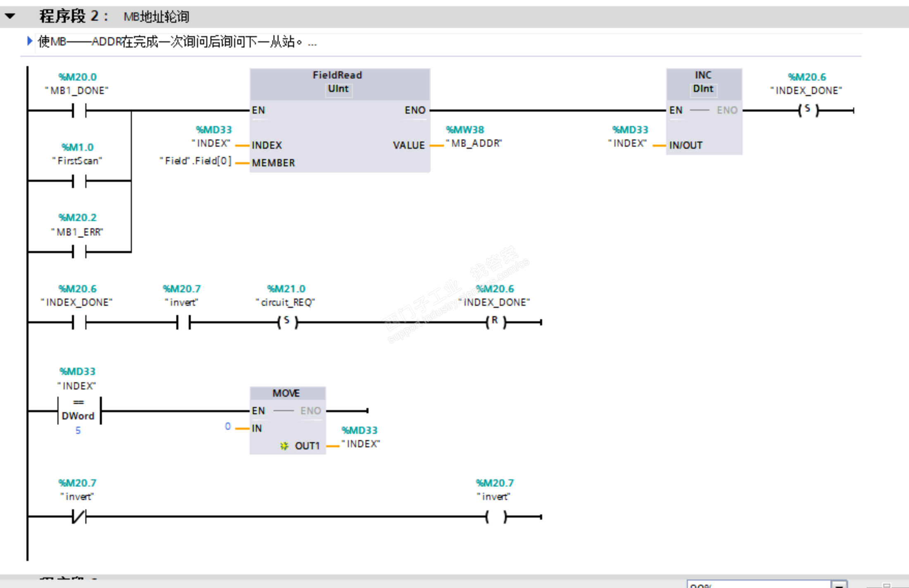This screenshot has width=909, height=588.
Task: Select the INDEX equals DWord comparator
Action: pyautogui.click(x=79, y=410)
